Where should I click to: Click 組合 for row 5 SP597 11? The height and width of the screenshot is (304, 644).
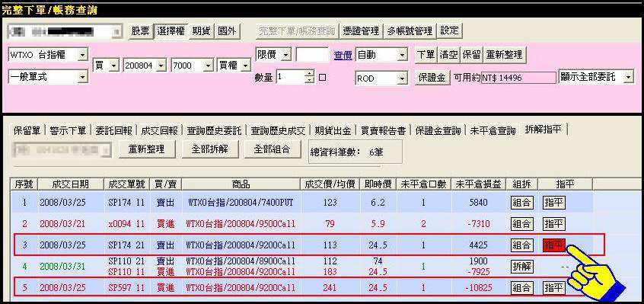click(521, 287)
